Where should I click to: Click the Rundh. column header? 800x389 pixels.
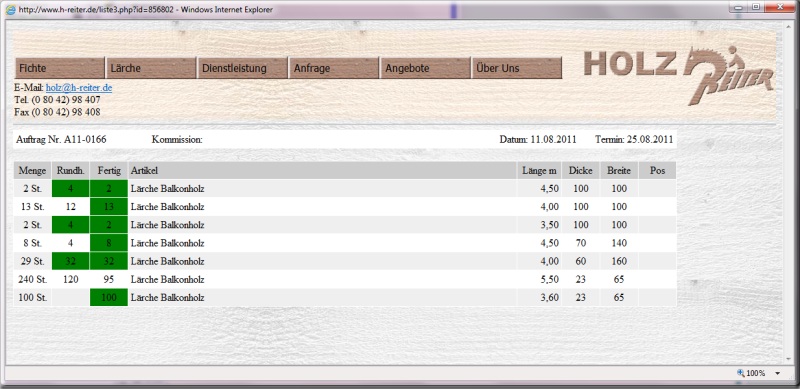[70, 171]
